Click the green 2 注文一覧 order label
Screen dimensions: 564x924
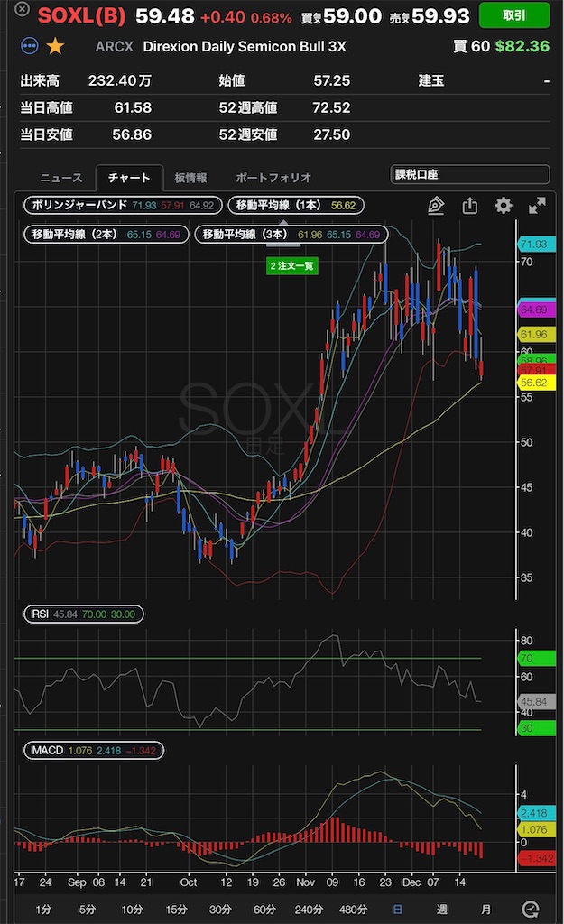(x=292, y=266)
